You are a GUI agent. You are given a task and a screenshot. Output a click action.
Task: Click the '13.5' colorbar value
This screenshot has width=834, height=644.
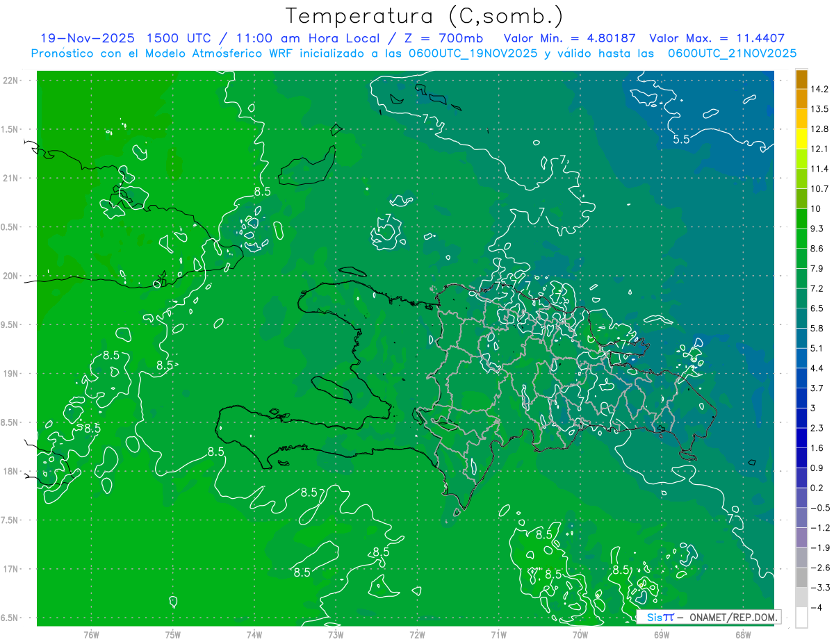pyautogui.click(x=820, y=109)
